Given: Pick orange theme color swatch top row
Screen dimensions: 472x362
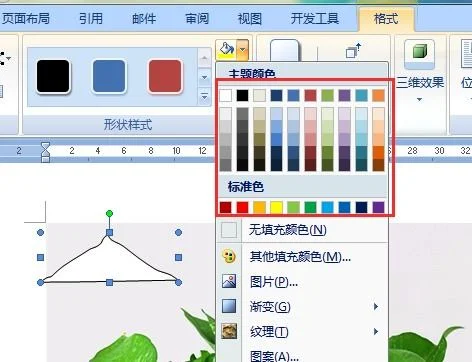Looking at the screenshot, I should (x=379, y=95).
